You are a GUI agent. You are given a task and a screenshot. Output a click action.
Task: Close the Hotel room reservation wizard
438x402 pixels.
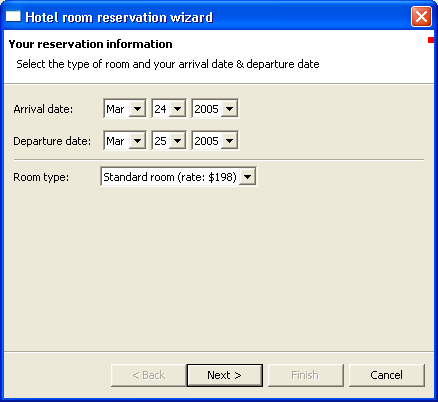(x=421, y=16)
